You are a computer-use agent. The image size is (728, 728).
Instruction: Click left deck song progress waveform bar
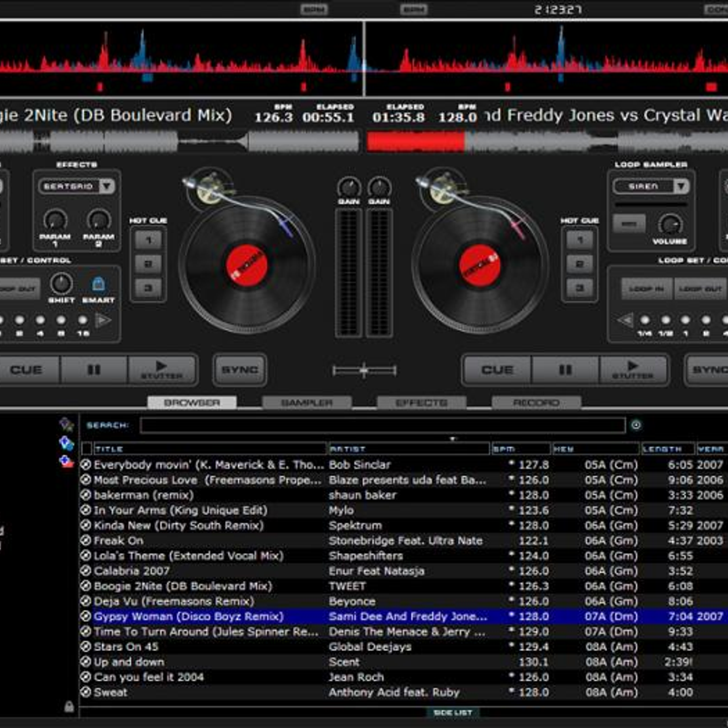(x=180, y=142)
